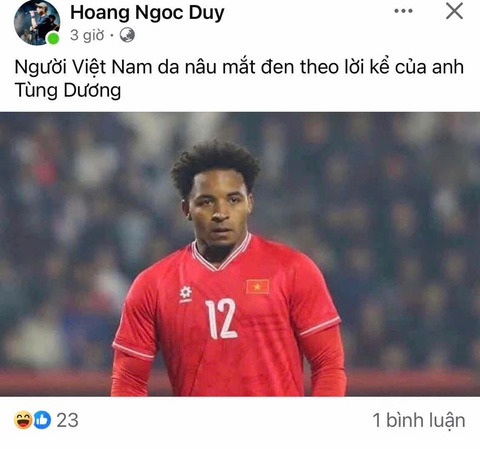Click the player's curly hair in the photo
This screenshot has height=449, width=480.
click(215, 166)
